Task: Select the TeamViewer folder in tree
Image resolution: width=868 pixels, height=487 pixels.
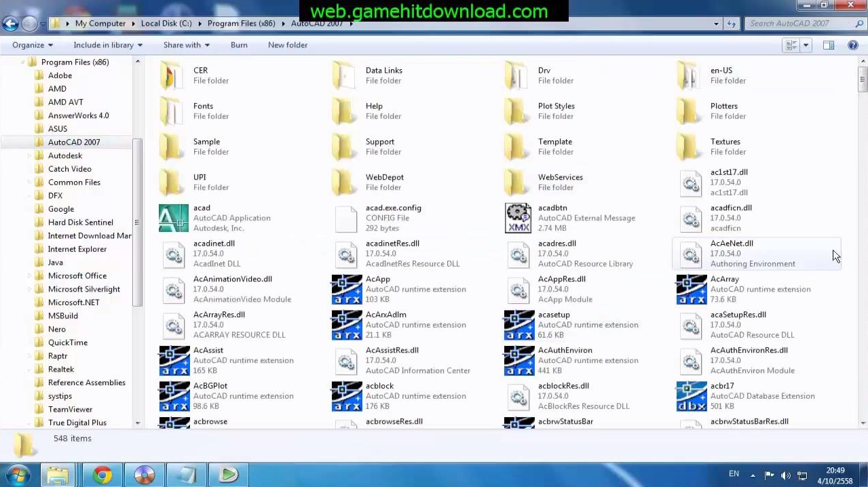Action: click(70, 409)
